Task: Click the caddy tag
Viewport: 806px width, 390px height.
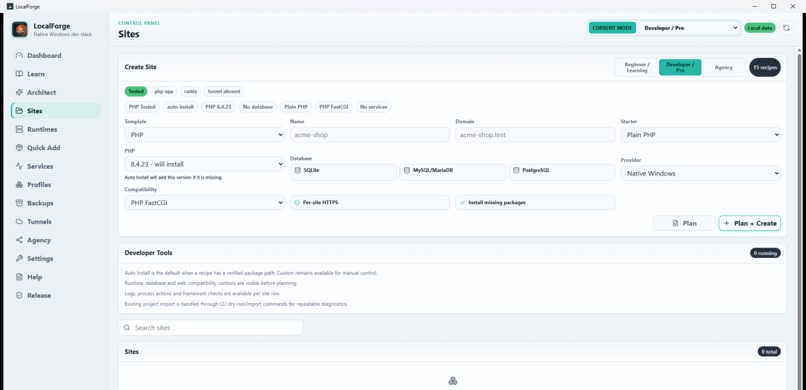Action: pyautogui.click(x=190, y=91)
